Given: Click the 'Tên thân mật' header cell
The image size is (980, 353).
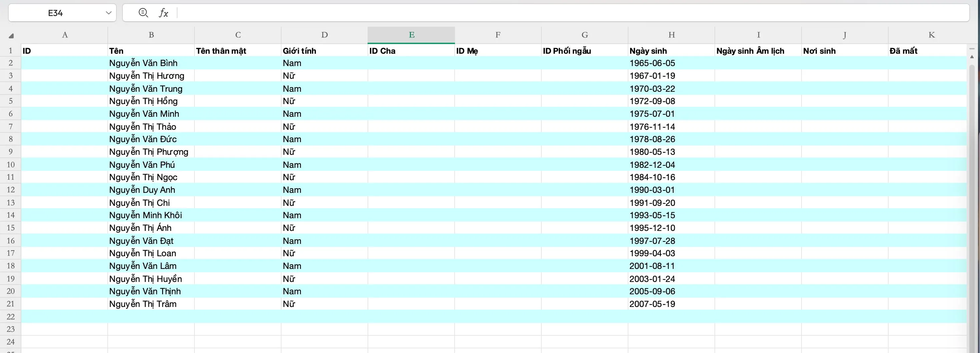Looking at the screenshot, I should coord(237,51).
